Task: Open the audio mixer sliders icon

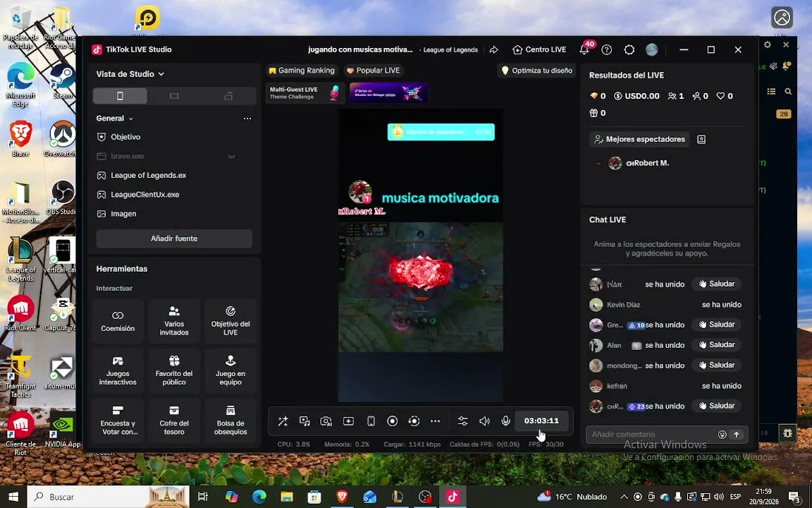Action: tap(463, 421)
